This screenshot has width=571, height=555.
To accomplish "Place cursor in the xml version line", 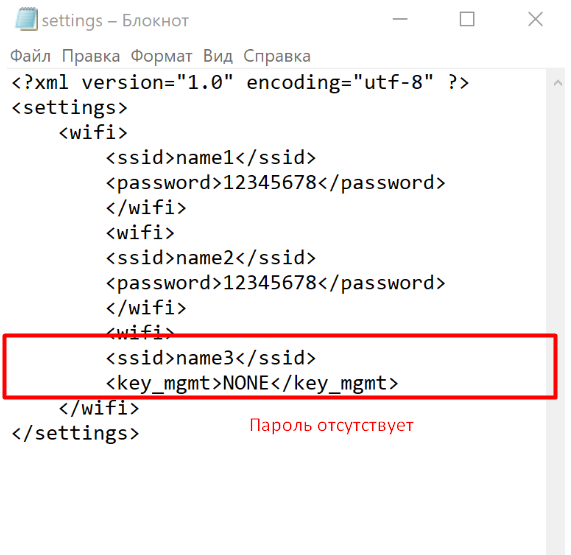I will pyautogui.click(x=240, y=83).
